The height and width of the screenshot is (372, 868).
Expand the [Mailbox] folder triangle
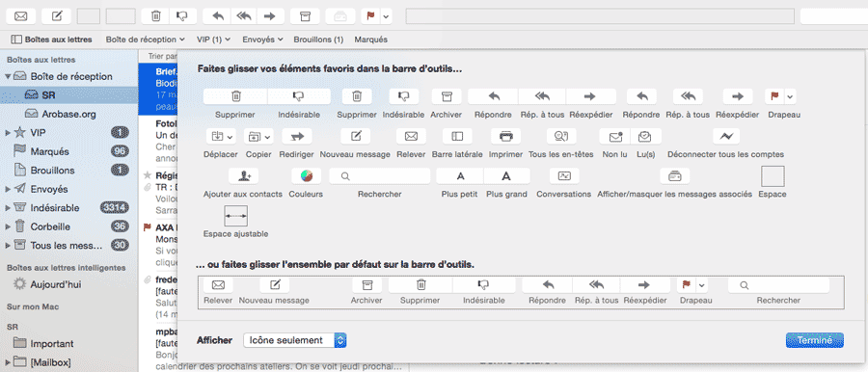coord(8,362)
